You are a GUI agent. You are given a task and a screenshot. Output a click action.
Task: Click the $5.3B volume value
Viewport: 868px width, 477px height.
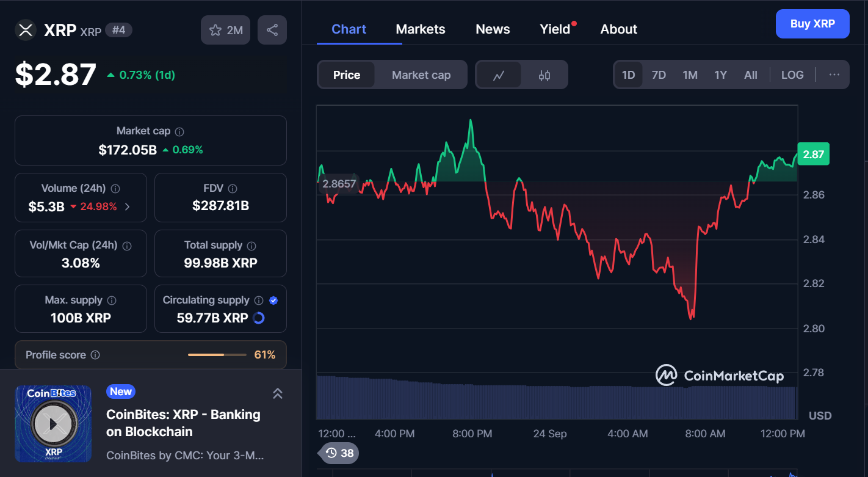tap(46, 206)
